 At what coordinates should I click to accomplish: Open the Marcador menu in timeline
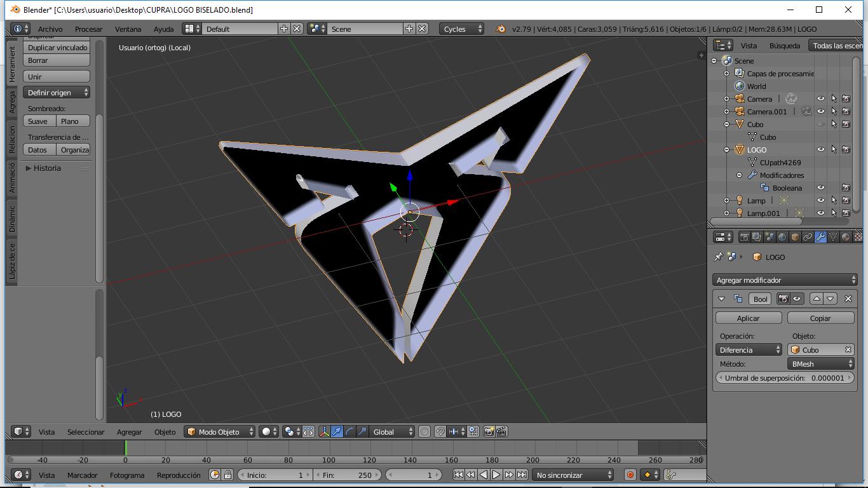click(x=83, y=475)
